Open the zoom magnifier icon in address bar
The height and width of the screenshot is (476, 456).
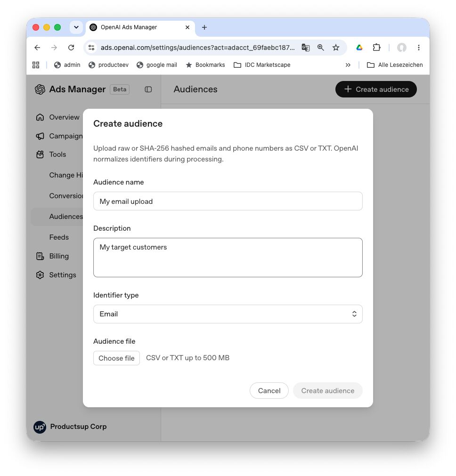tap(320, 48)
